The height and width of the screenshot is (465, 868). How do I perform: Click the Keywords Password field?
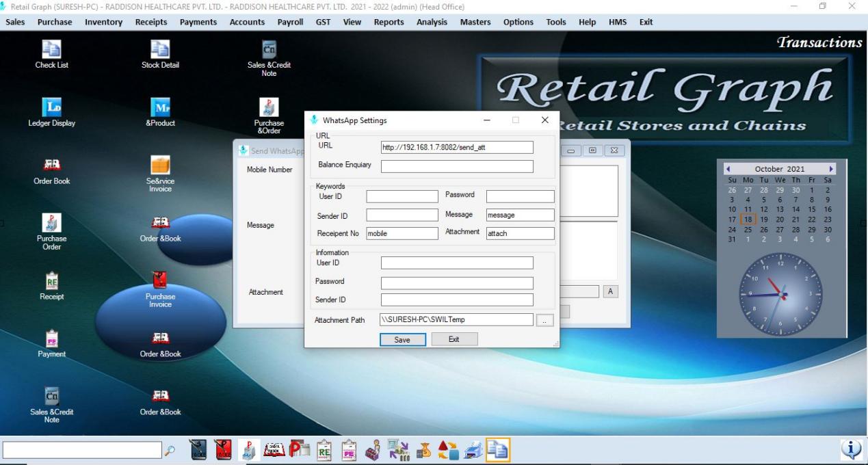pos(521,196)
